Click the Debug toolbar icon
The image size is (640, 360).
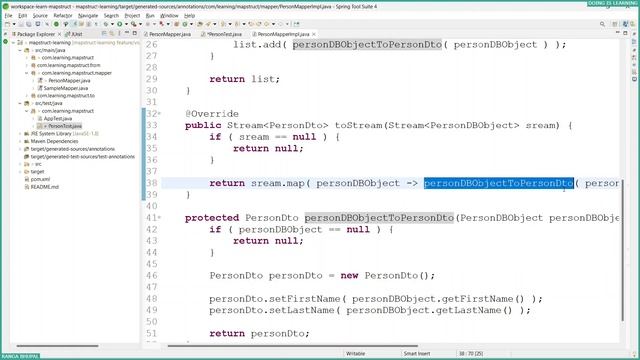pos(105,24)
